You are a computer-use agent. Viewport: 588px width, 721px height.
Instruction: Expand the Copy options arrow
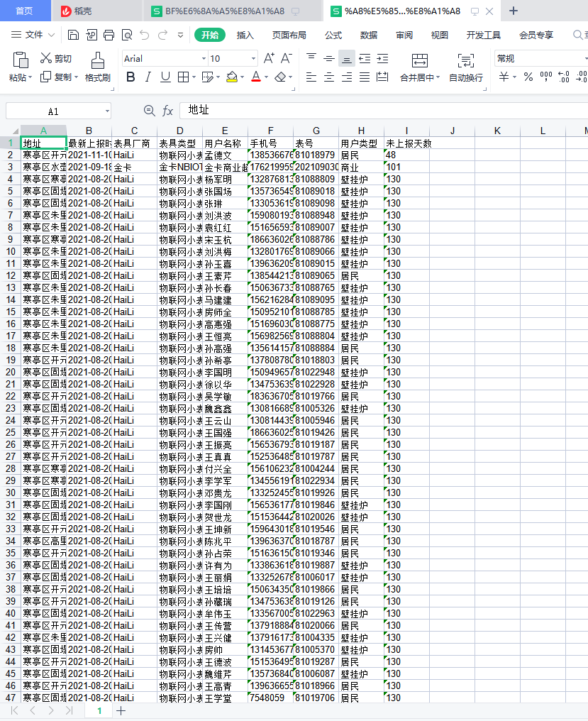point(77,77)
